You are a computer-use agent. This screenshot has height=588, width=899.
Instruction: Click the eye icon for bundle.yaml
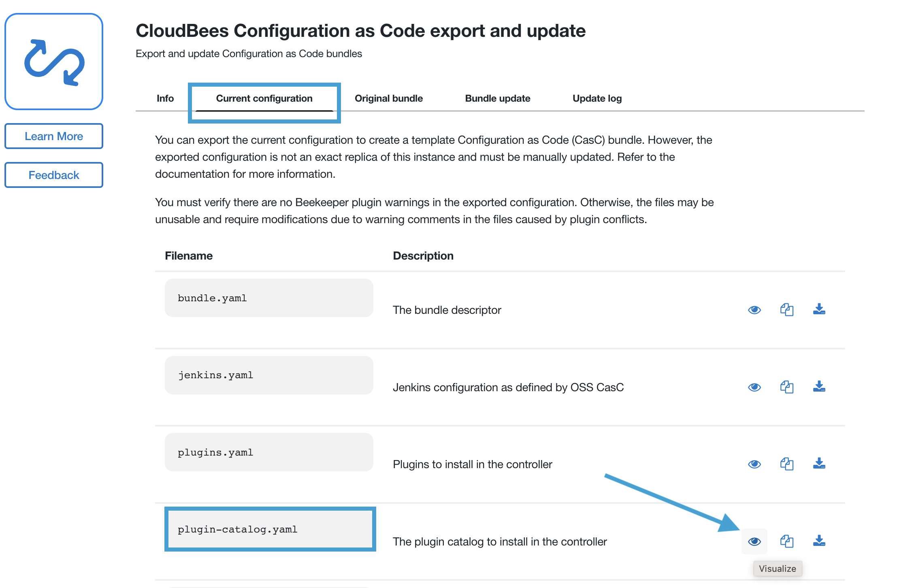(x=755, y=309)
